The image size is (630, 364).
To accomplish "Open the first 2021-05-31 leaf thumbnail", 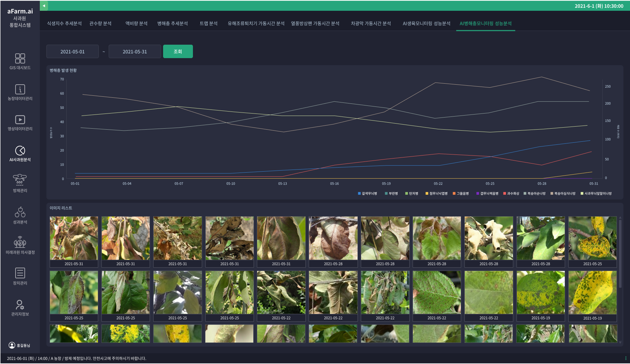I will point(74,238).
